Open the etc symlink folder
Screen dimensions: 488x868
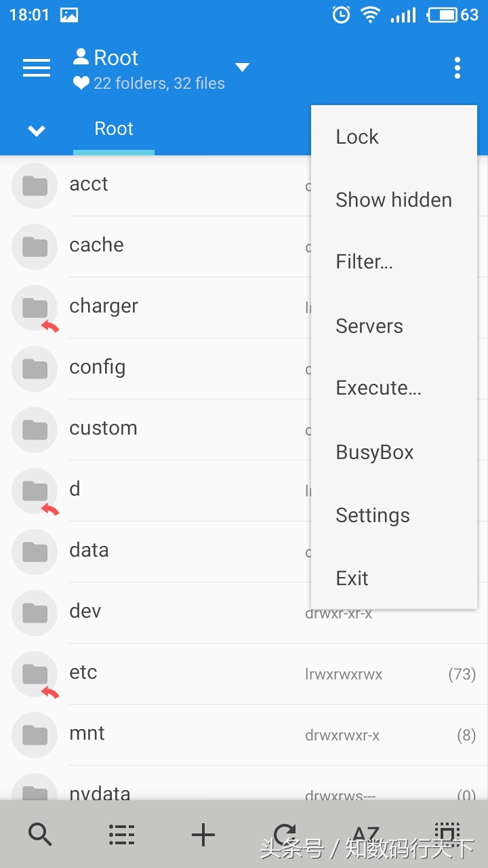pos(83,673)
